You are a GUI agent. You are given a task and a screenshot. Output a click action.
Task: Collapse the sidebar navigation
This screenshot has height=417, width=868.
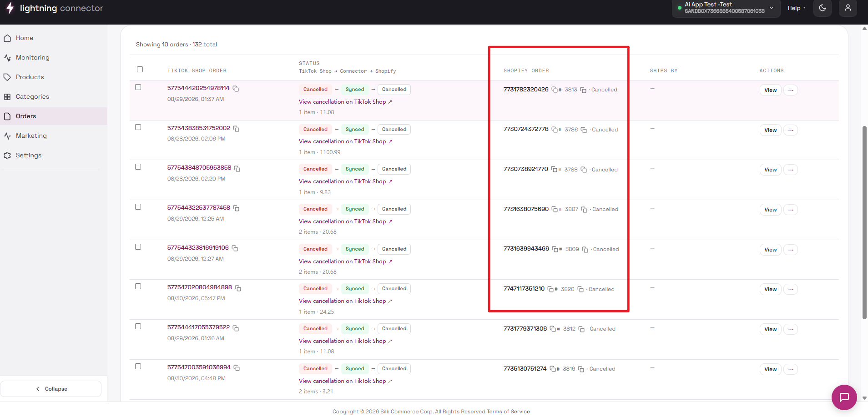click(51, 389)
